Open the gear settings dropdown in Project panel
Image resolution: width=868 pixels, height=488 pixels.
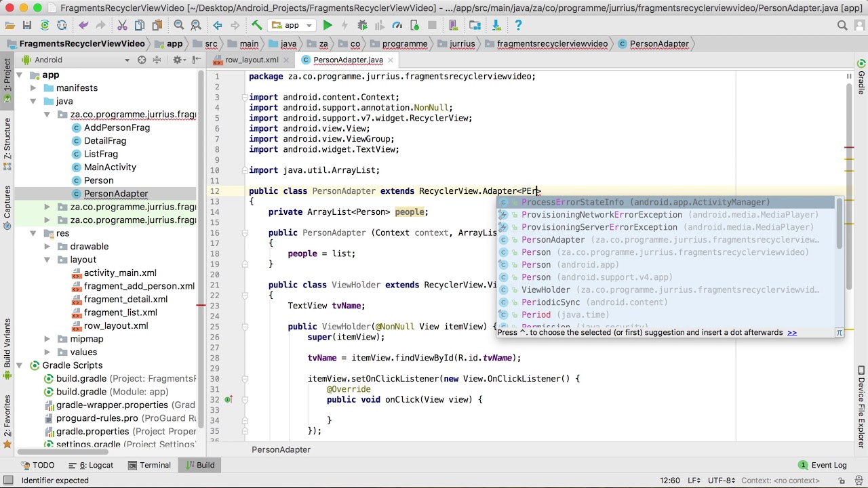[x=178, y=60]
